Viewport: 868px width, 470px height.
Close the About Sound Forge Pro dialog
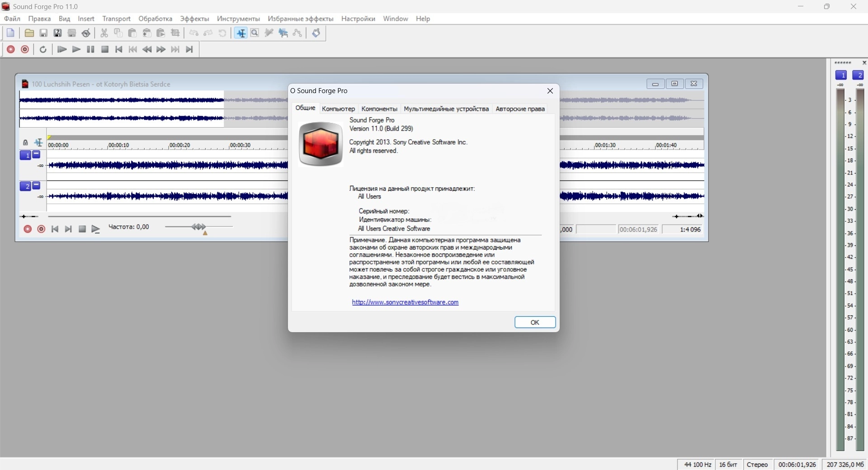pos(550,91)
